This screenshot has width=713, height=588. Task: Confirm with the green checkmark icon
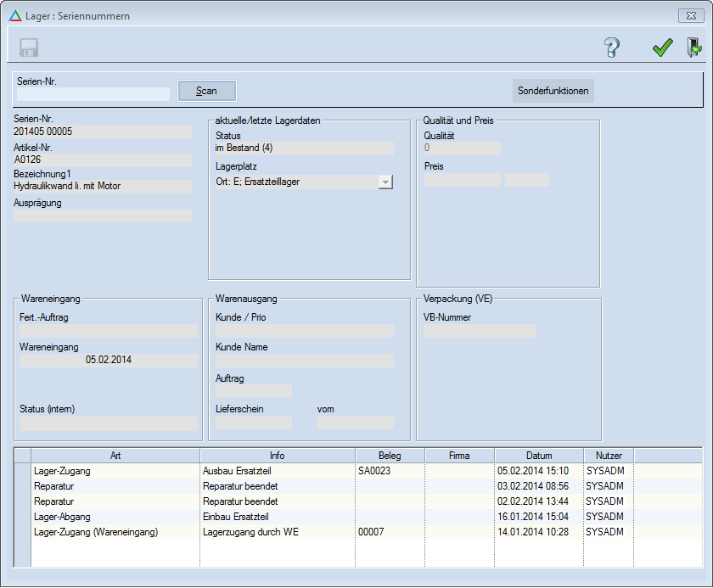coord(662,48)
